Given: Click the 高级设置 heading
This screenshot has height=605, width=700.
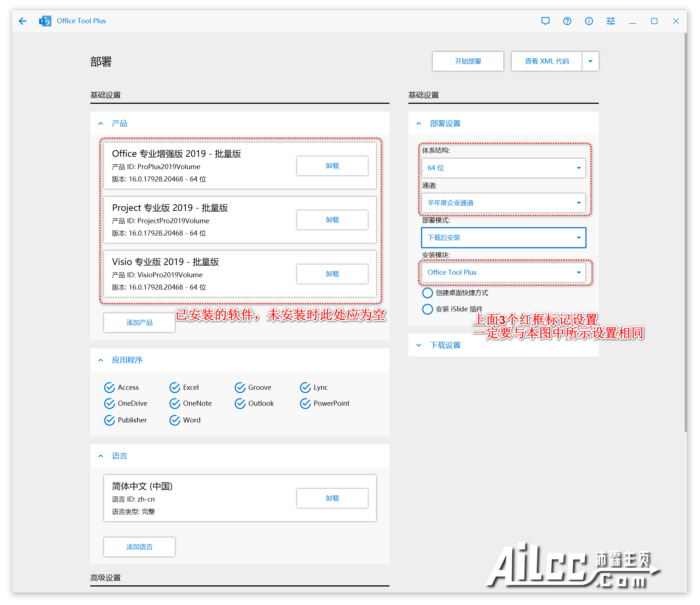Looking at the screenshot, I should [x=105, y=578].
